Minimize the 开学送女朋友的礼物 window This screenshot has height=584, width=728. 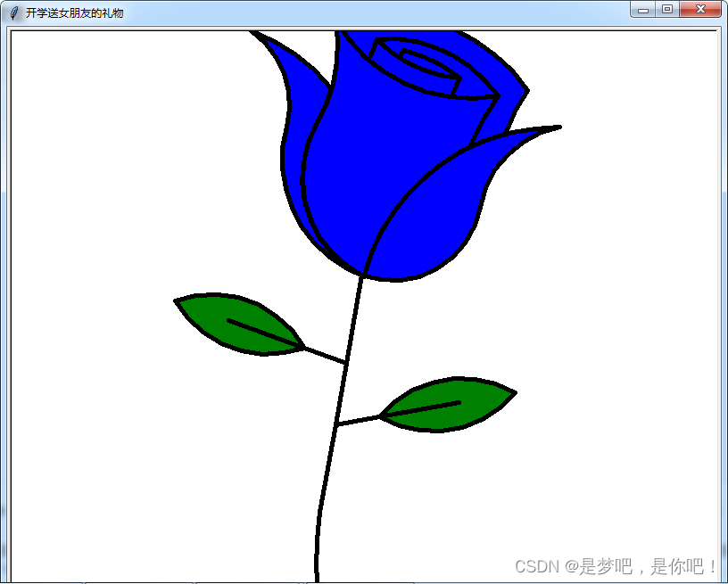coord(643,9)
